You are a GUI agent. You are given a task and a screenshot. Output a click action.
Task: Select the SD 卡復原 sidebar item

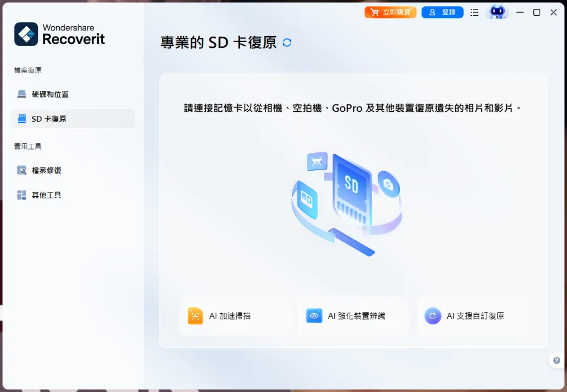(x=73, y=119)
